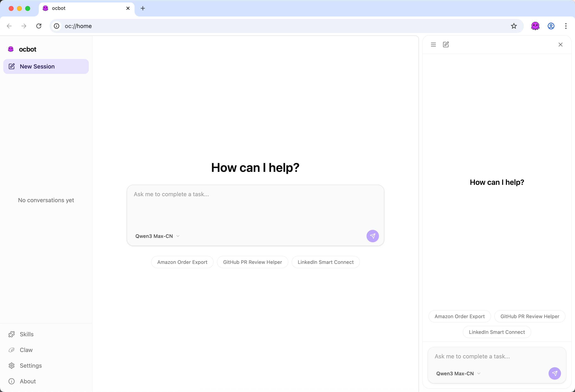This screenshot has height=392, width=575.
Task: Open the About page
Action: 28,381
